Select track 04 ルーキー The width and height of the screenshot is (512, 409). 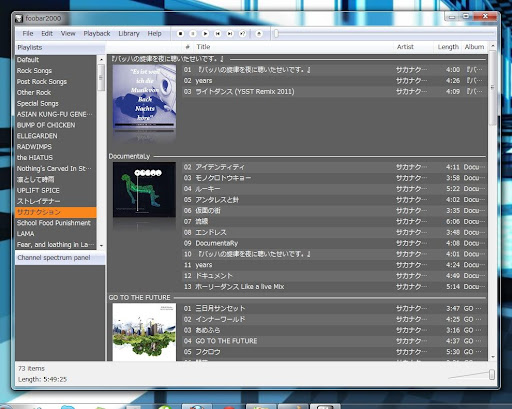(x=334, y=189)
